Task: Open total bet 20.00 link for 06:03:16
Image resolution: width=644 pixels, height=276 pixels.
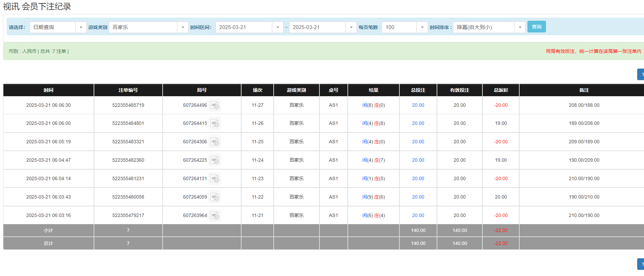Action: (x=418, y=216)
